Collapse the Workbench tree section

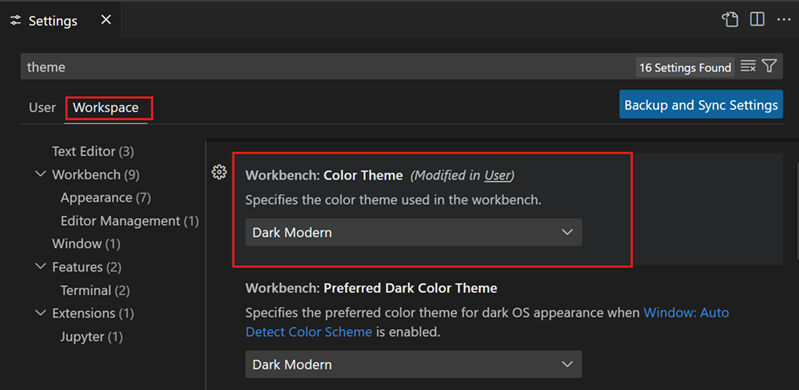(40, 174)
